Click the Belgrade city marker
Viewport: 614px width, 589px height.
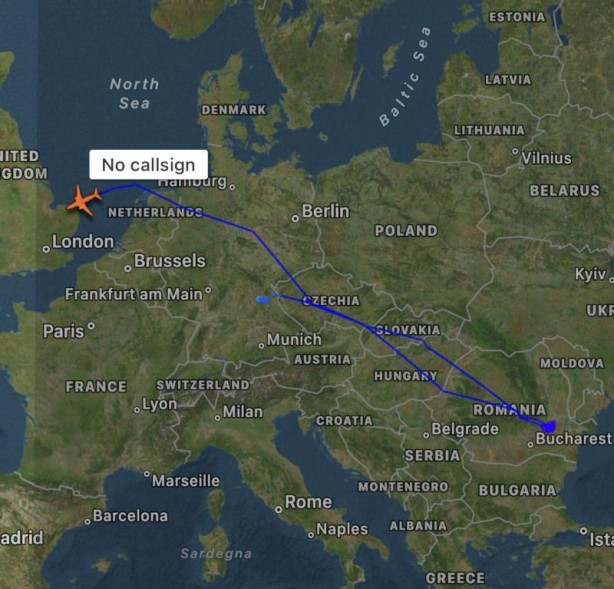pyautogui.click(x=426, y=435)
